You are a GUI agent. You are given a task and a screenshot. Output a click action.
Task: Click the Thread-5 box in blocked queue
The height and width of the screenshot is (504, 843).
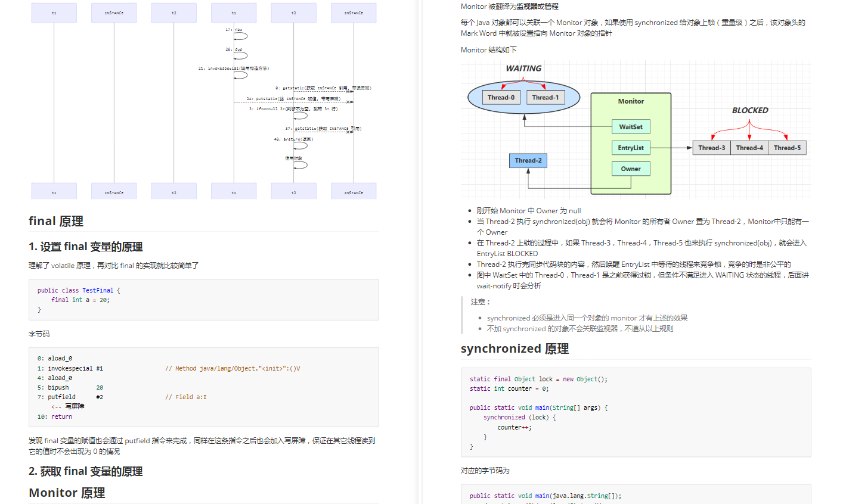(x=787, y=148)
